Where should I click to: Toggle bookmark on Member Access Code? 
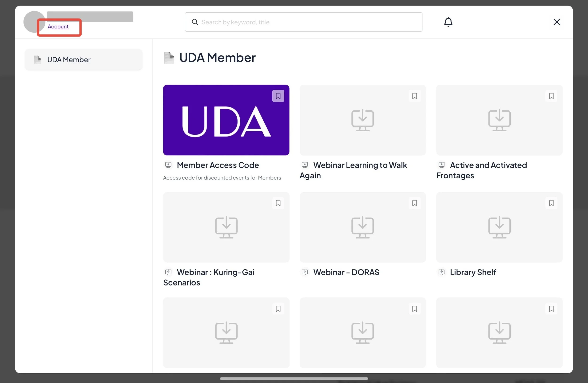(x=278, y=96)
